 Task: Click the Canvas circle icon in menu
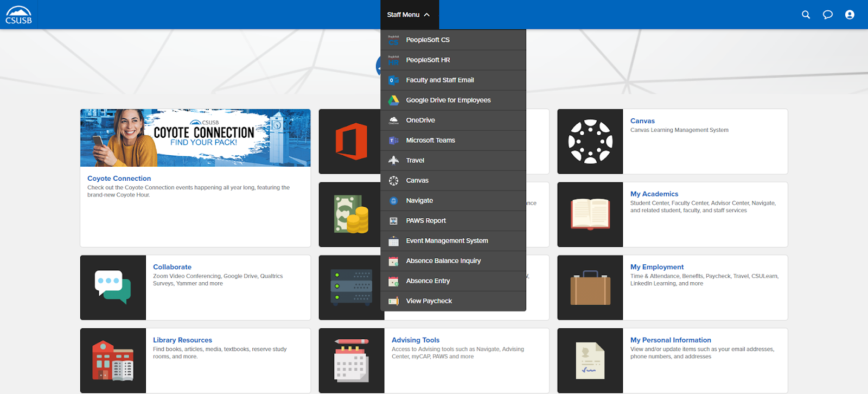coord(394,181)
